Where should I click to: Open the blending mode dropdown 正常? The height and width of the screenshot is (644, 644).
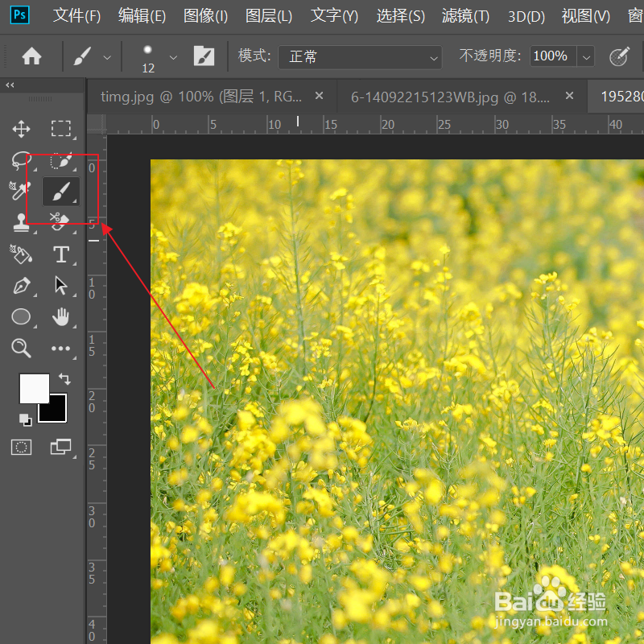[360, 56]
